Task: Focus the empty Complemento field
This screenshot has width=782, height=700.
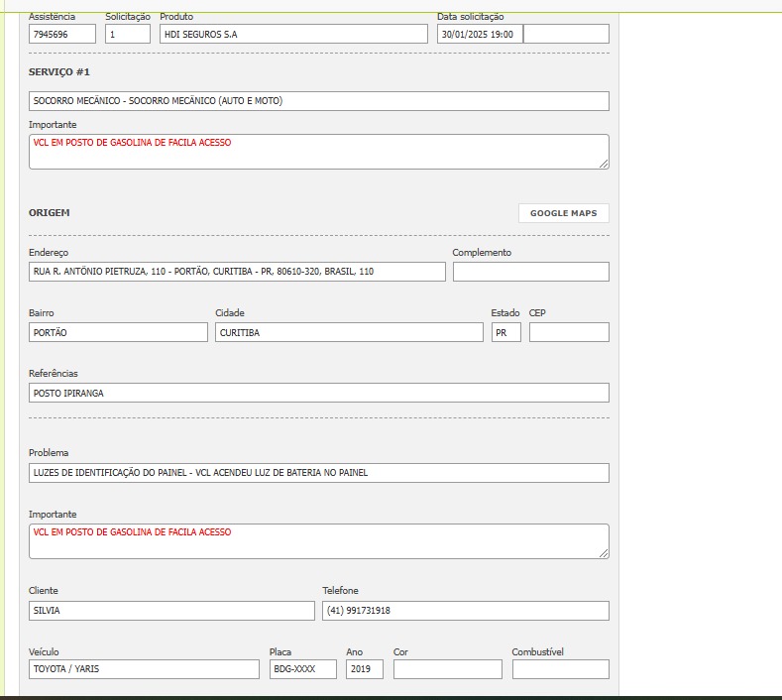Action: click(x=530, y=272)
